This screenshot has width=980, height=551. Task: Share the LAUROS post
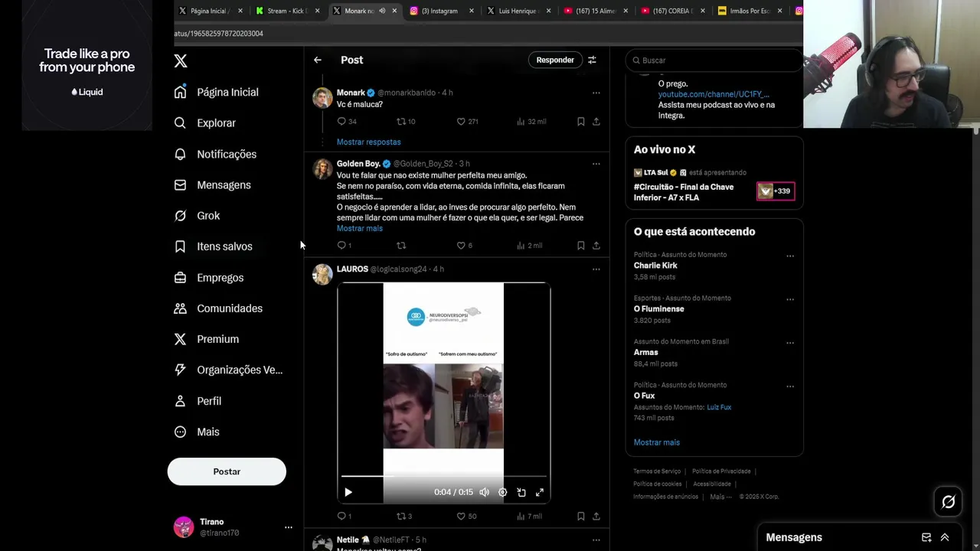(596, 516)
